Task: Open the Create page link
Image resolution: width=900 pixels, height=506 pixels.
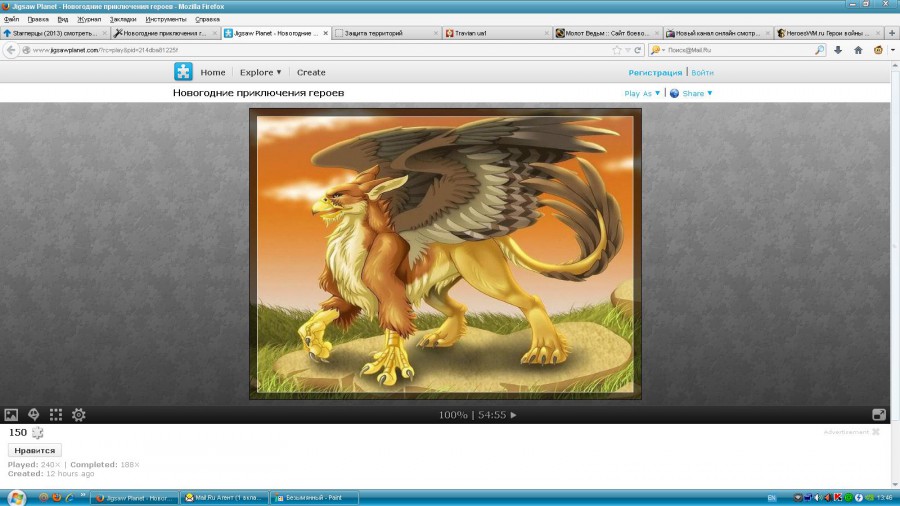Action: click(311, 72)
